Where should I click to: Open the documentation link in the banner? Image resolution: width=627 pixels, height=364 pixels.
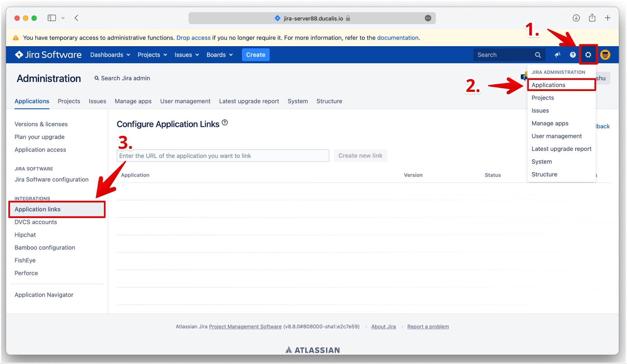click(398, 38)
